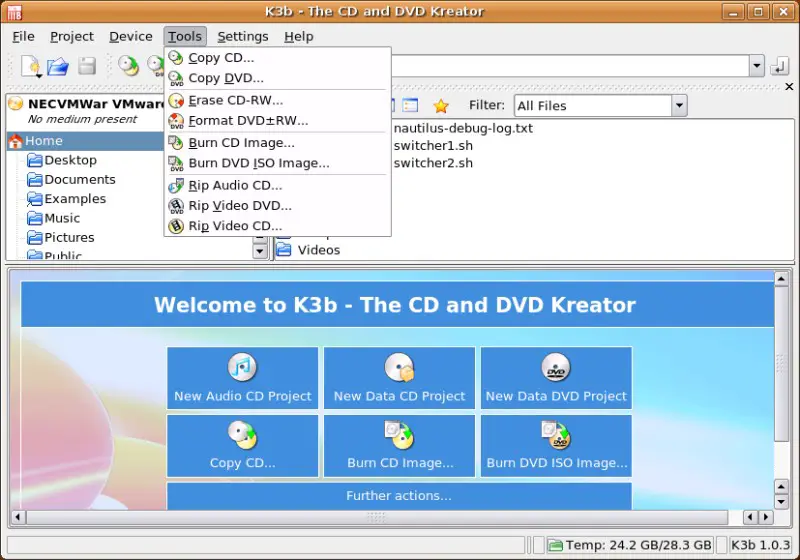Viewport: 800px width, 560px height.
Task: Start a New Data DVD Project from welcome panel
Action: click(556, 378)
